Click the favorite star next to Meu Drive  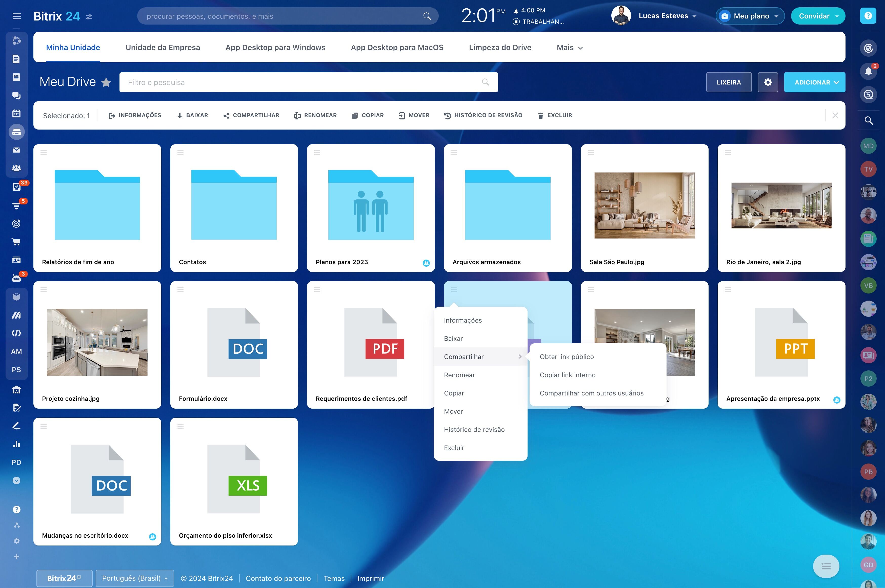[106, 82]
